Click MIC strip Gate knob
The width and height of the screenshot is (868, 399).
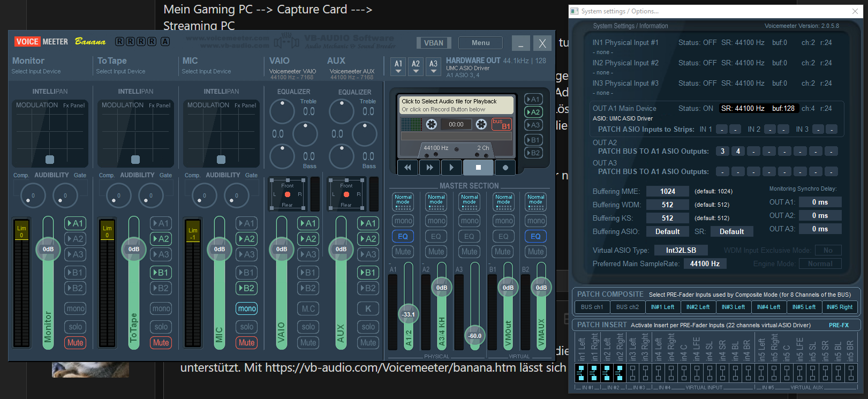click(237, 195)
